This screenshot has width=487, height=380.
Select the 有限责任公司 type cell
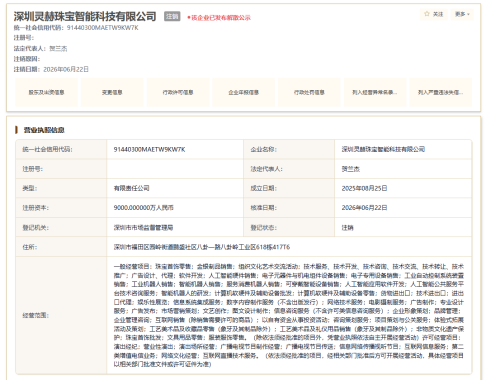click(x=175, y=188)
